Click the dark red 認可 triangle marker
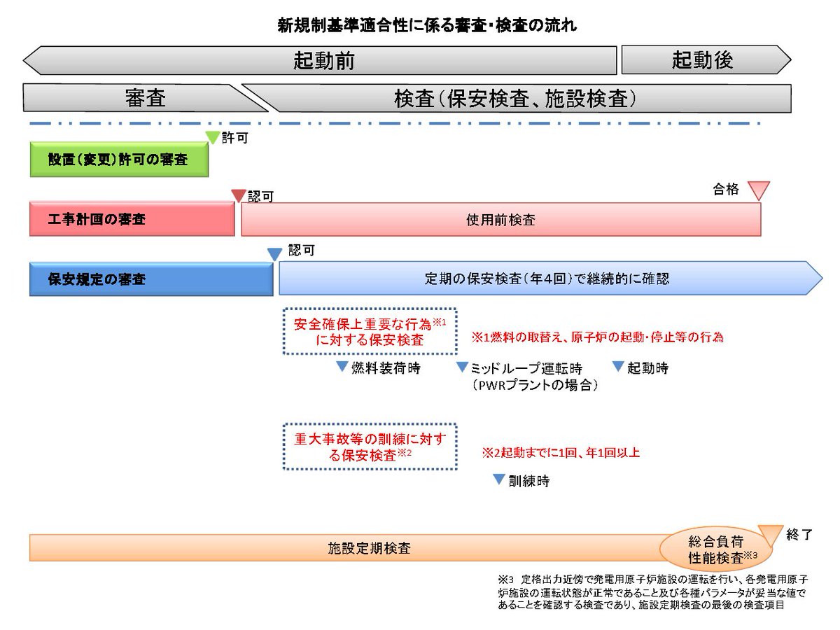Screen dimensions: 840x630 click(239, 195)
